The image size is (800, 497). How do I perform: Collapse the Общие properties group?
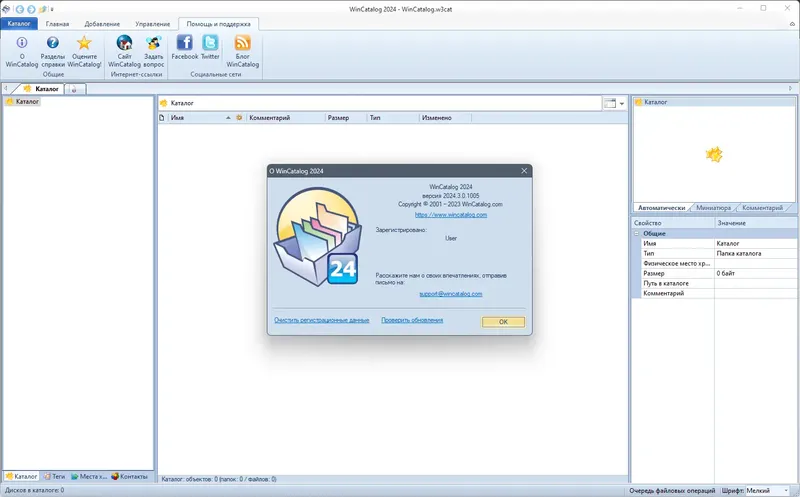tap(636, 233)
